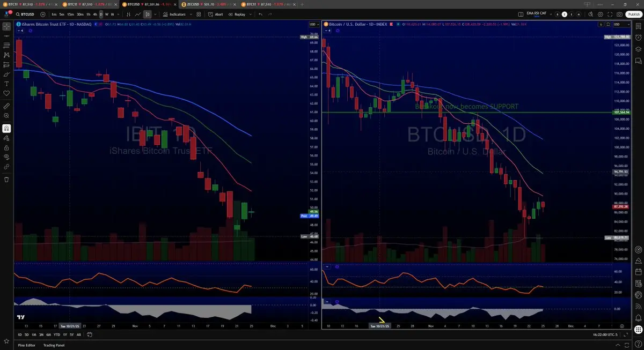Open the watchlist panel in right sidebar
The image size is (644, 350).
638,26
